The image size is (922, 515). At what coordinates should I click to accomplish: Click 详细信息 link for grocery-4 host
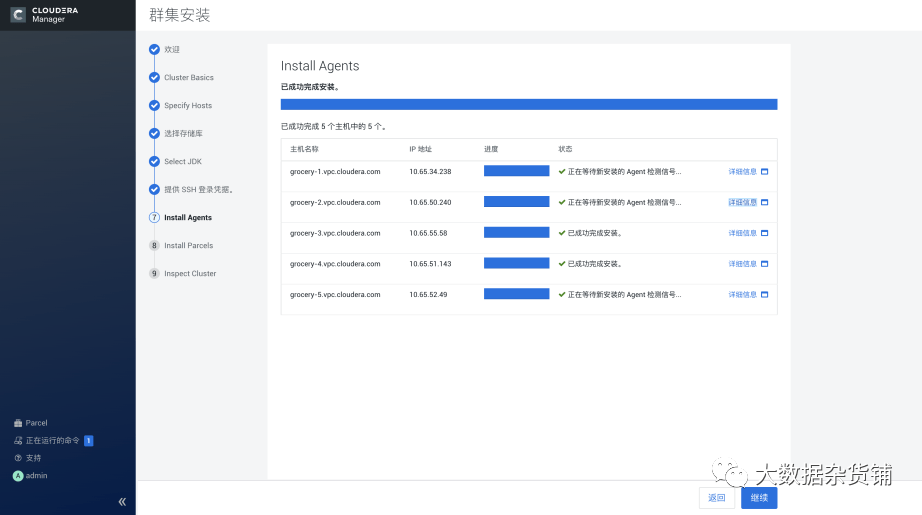[742, 264]
